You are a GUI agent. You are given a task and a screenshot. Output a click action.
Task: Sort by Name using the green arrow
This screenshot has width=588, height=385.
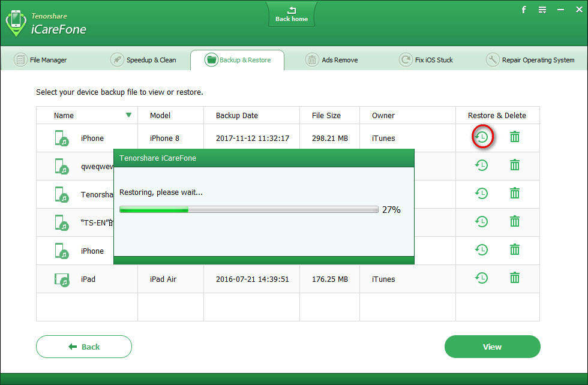coord(128,115)
